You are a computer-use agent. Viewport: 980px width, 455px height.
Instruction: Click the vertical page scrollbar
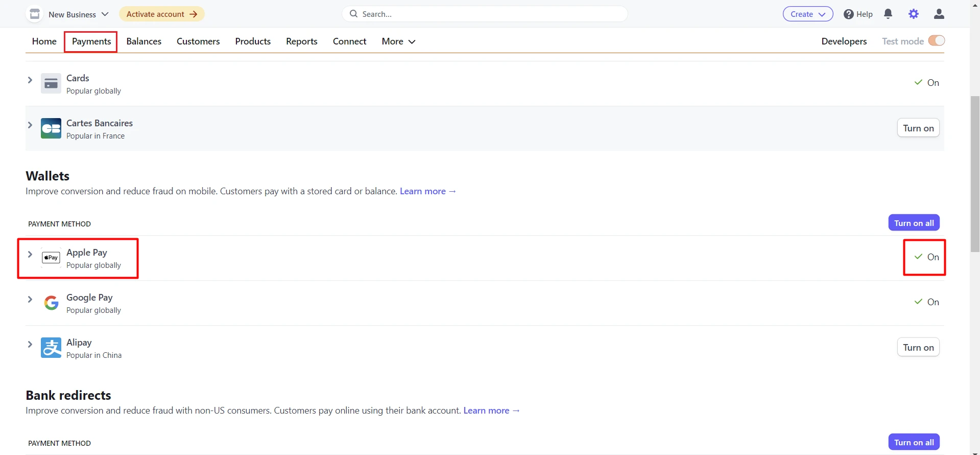974,174
